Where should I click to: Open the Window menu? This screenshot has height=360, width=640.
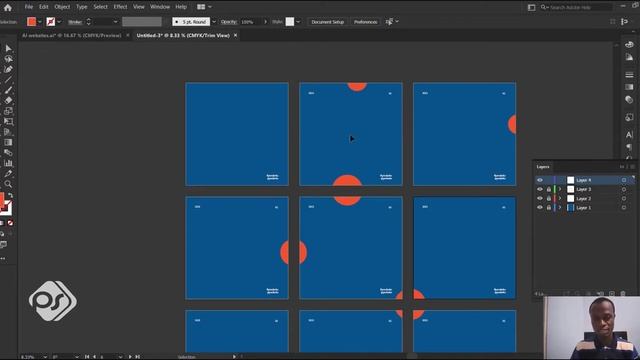click(x=160, y=7)
